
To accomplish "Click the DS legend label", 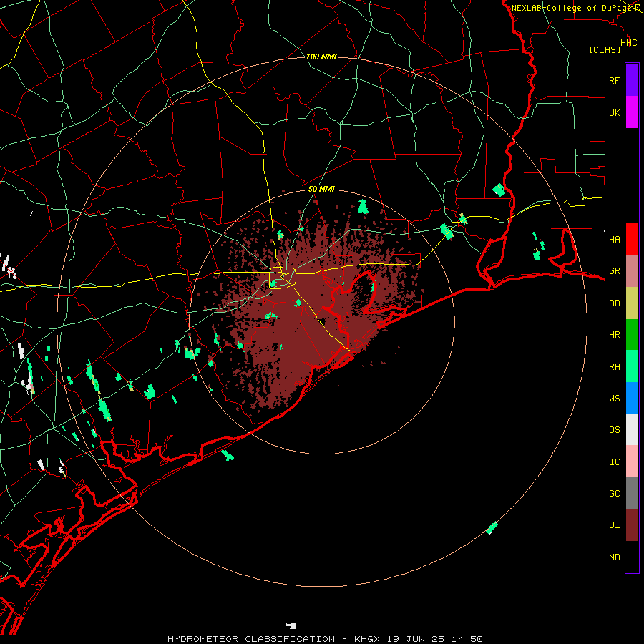I will point(614,430).
